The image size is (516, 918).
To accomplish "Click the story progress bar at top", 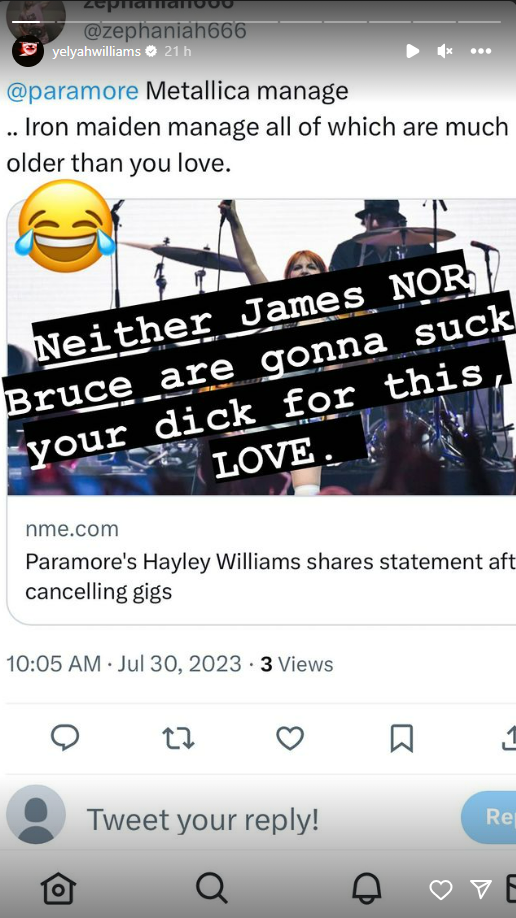I will [x=258, y=22].
